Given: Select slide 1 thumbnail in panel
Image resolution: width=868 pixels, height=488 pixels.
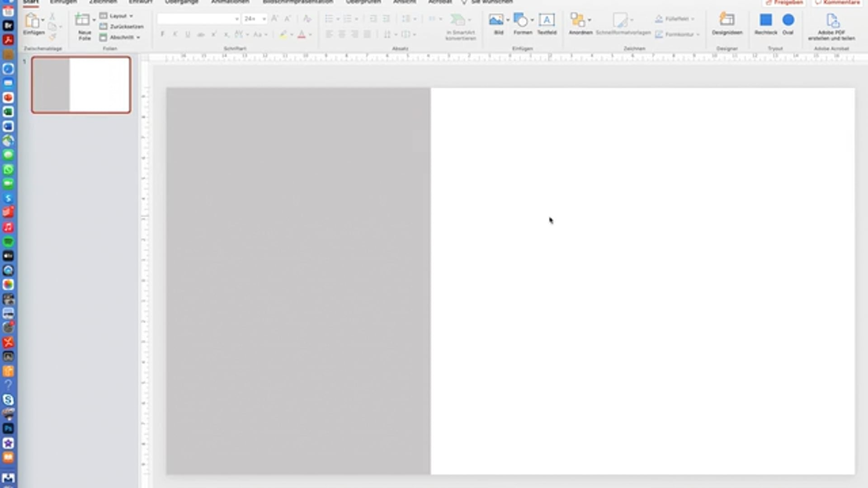Looking at the screenshot, I should 81,85.
